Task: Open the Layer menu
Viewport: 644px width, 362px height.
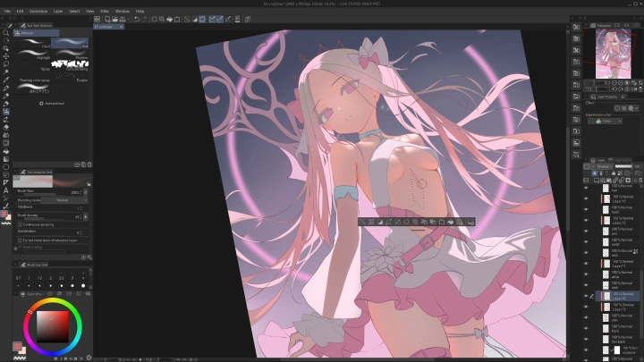Action: [x=58, y=11]
